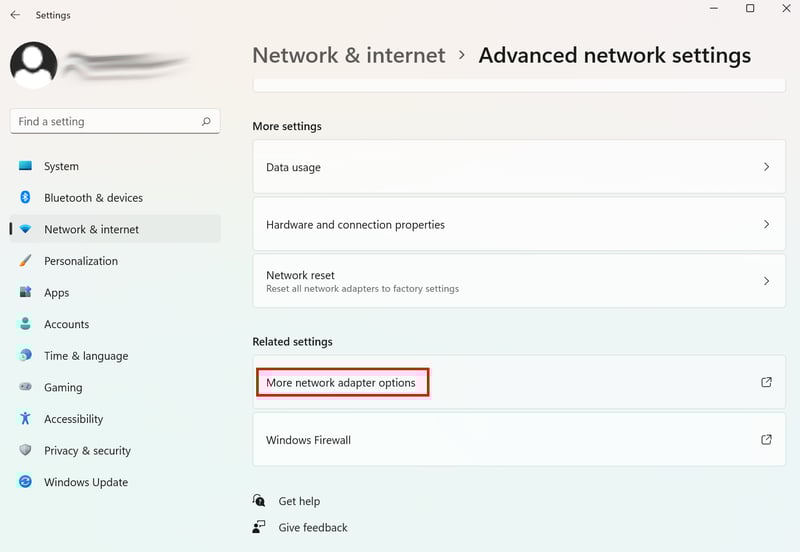Open Accessibility settings
This screenshot has height=552, width=800.
(115, 419)
